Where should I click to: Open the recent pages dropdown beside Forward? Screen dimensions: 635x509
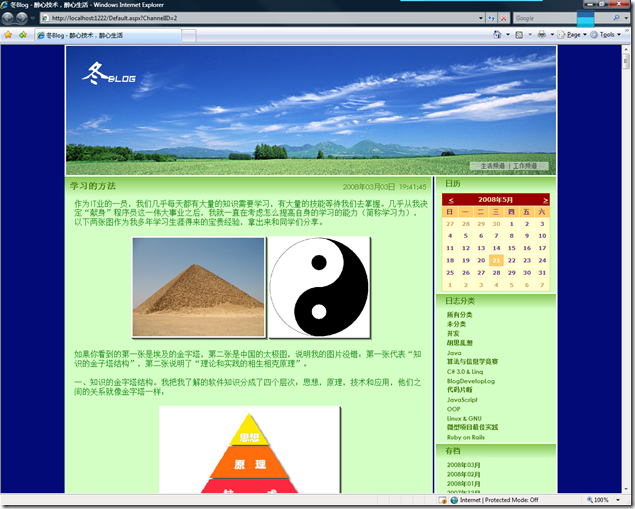click(x=33, y=18)
